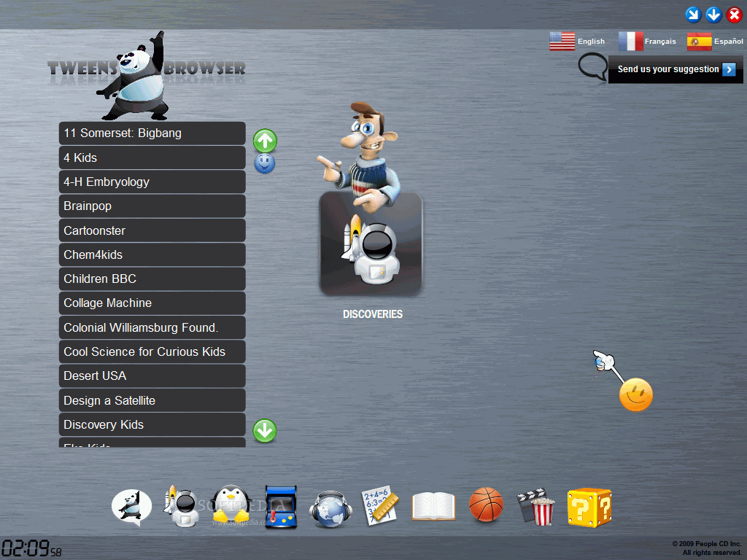This screenshot has width=747, height=560.
Task: Click the yellow question mark block icon
Action: pyautogui.click(x=589, y=507)
